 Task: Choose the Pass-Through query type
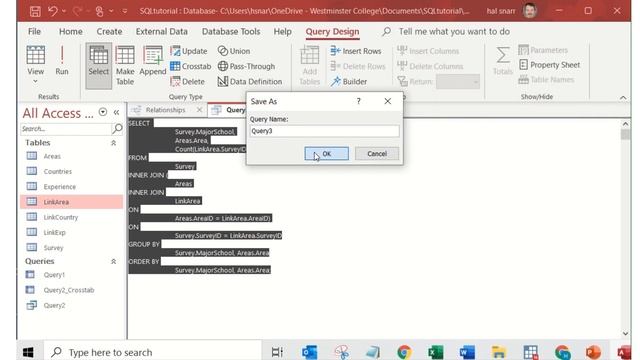[x=246, y=66]
